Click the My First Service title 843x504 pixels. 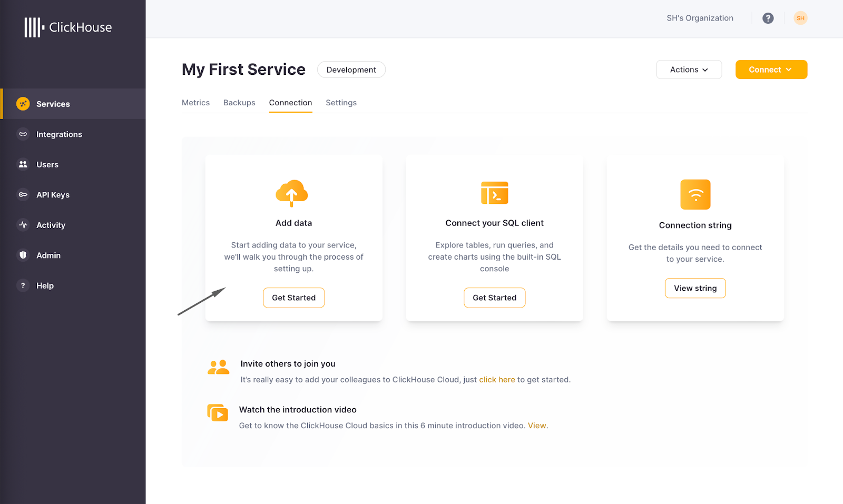(x=243, y=70)
